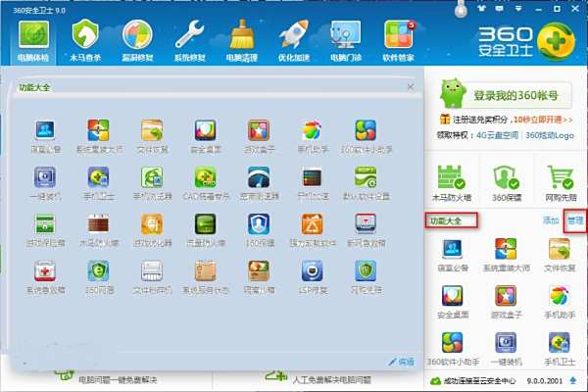This screenshot has width=588, height=392.
Task: Open 手机卫士 in the popup grid
Action: tap(99, 183)
